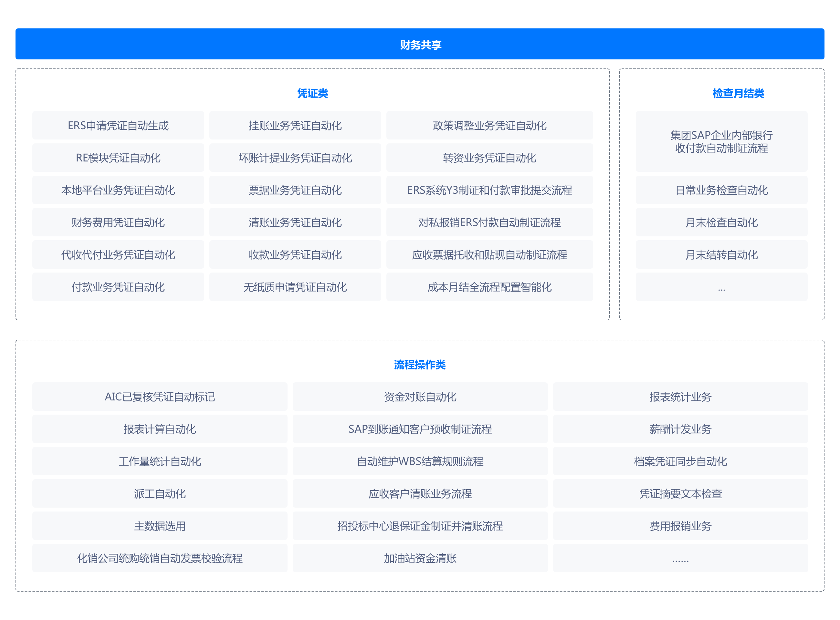Click 薪酬计发业务 tile
This screenshot has height=620, width=840.
680,429
